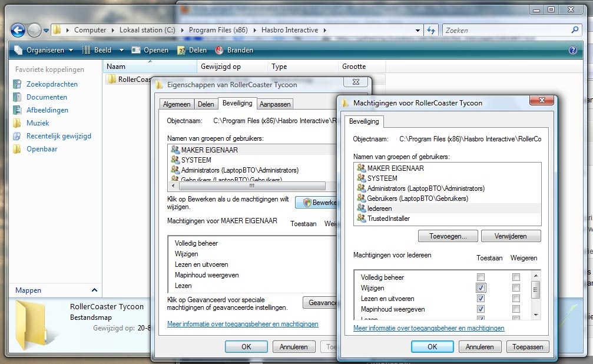This screenshot has width=593, height=364.
Task: Expand the Mappen folders pane chevron
Action: pyautogui.click(x=95, y=290)
